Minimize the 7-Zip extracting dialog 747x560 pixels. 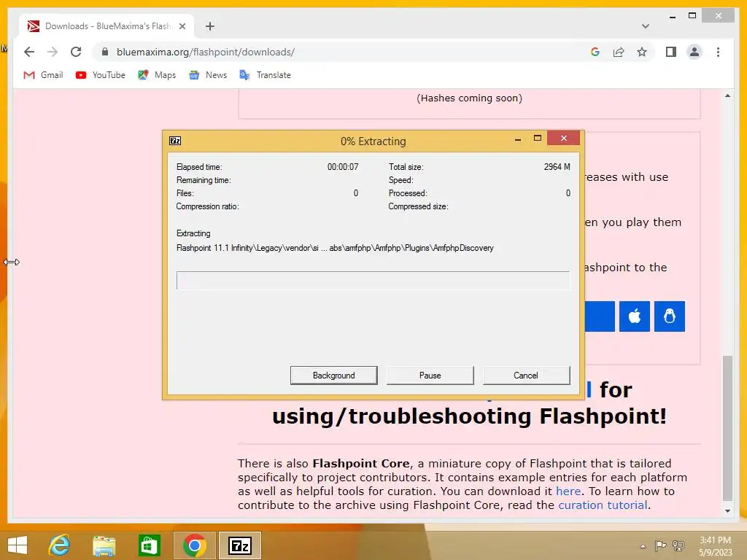coord(518,139)
